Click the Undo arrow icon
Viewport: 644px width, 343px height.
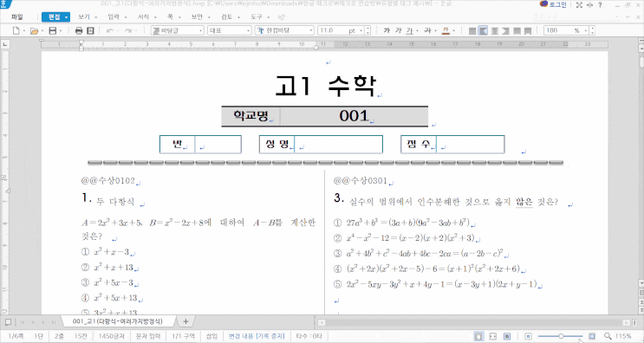[110, 31]
